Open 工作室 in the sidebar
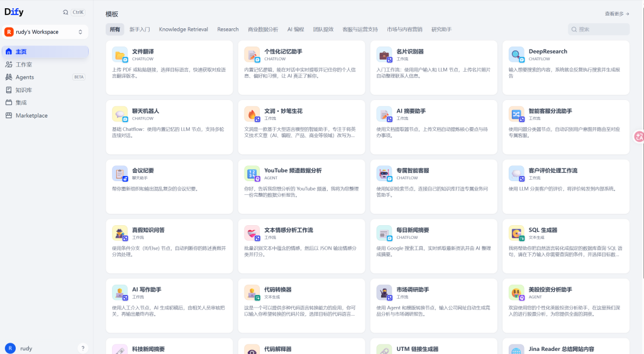Image resolution: width=644 pixels, height=354 pixels. 45,65
